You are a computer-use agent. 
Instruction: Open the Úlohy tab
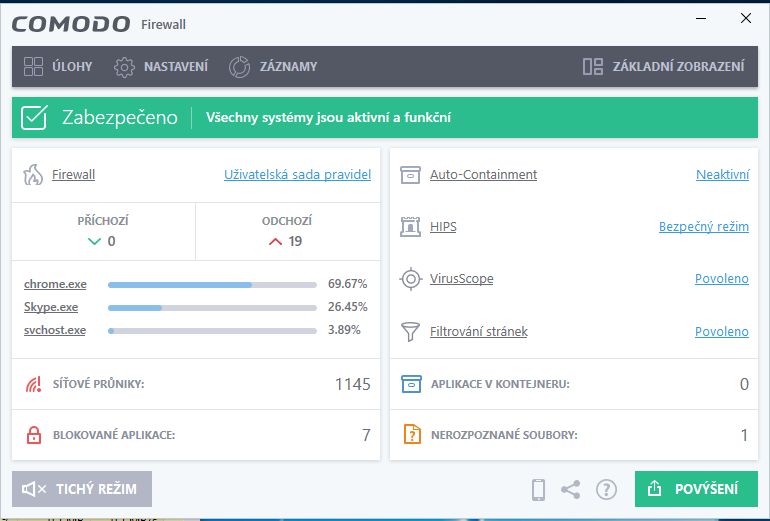(58, 67)
